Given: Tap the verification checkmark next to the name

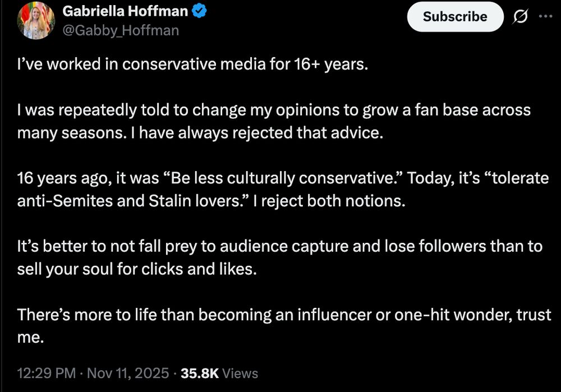Looking at the screenshot, I should [x=200, y=10].
